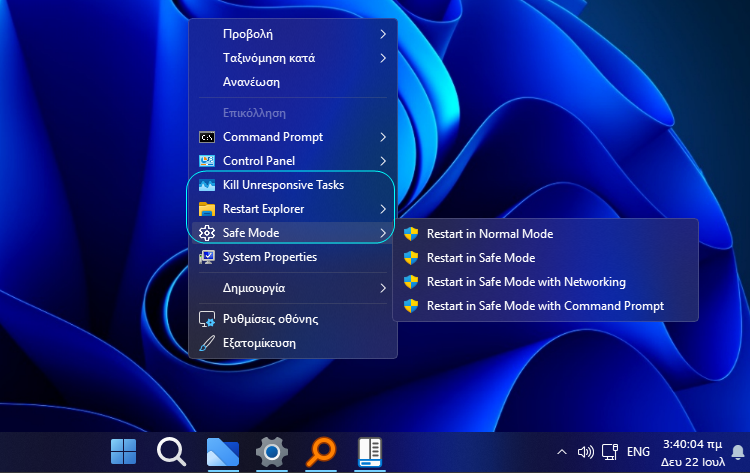
Task: Choose Control Panel menu entry
Action: click(293, 161)
